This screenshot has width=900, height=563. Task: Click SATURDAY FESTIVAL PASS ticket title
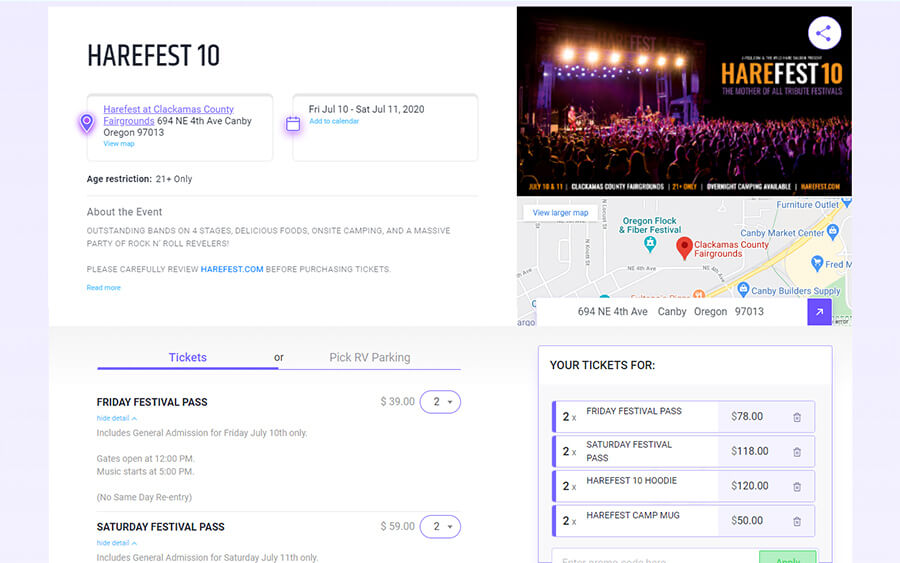pyautogui.click(x=161, y=527)
